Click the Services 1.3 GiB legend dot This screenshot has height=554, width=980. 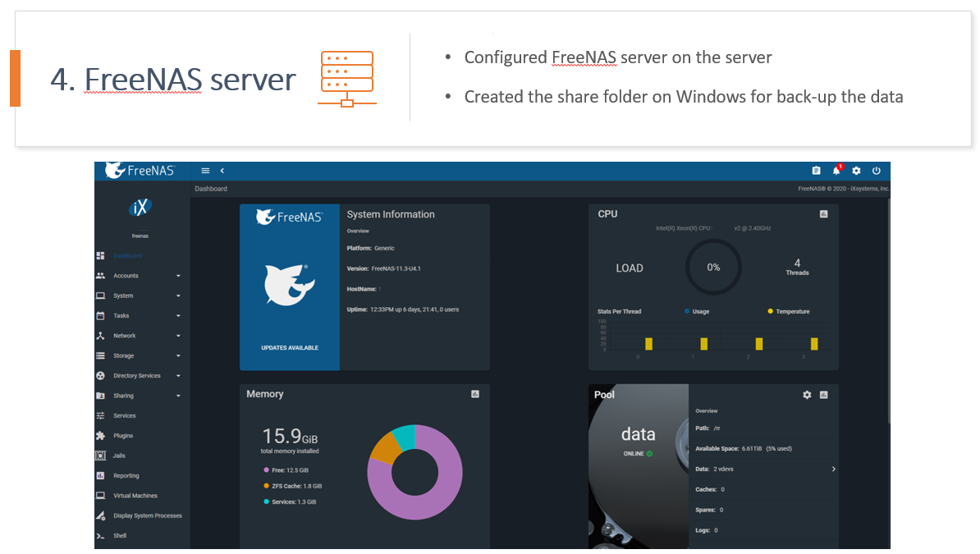pos(266,501)
